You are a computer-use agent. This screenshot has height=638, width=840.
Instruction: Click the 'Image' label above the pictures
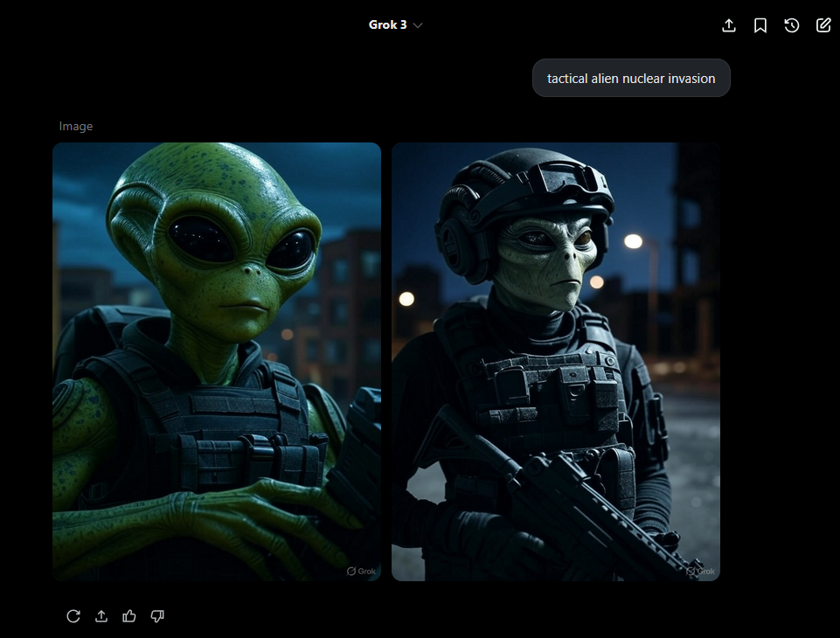75,126
